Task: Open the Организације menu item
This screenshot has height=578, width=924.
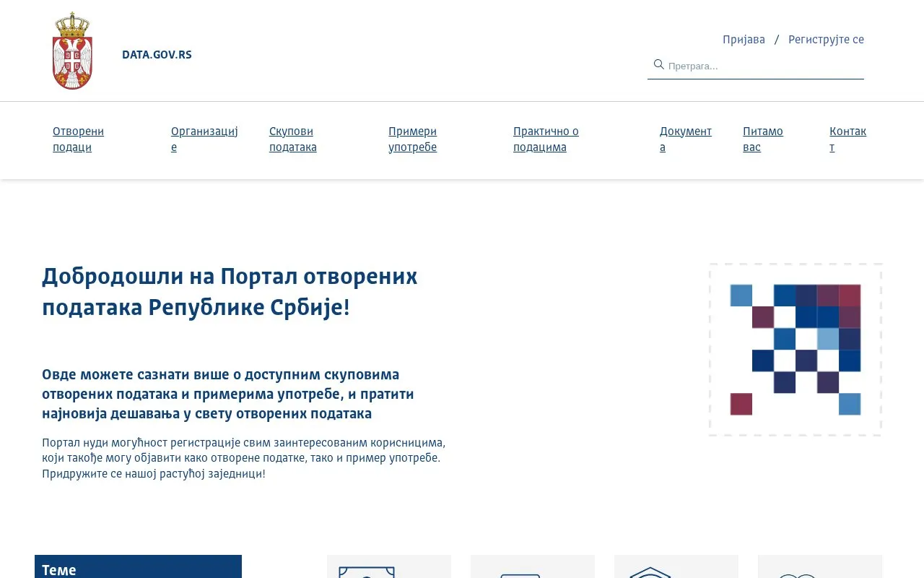Action: click(204, 139)
